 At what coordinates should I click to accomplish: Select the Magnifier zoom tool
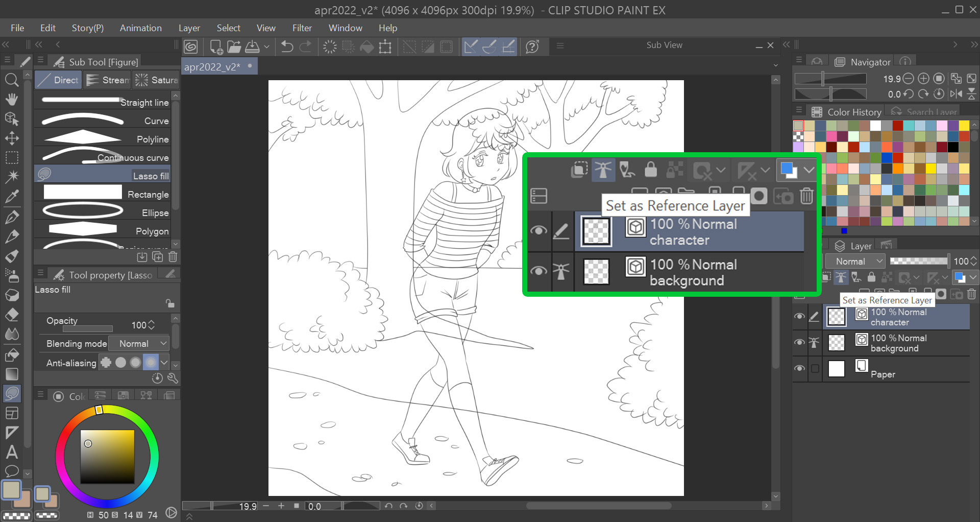(12, 80)
